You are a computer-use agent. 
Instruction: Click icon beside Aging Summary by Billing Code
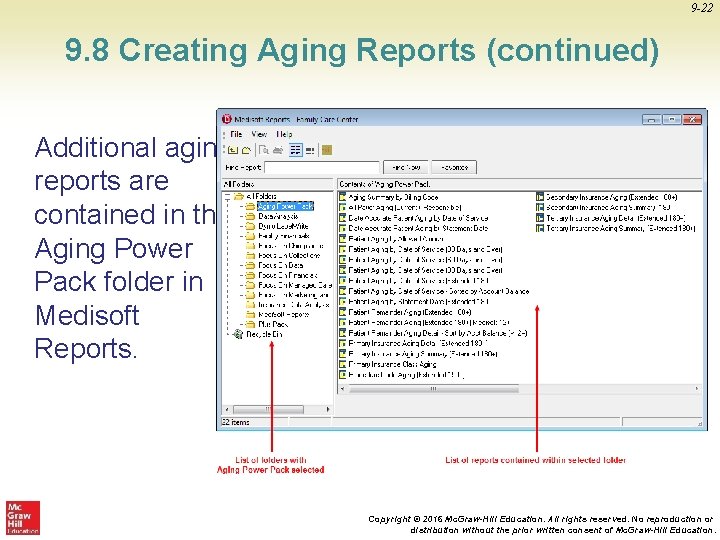pyautogui.click(x=343, y=197)
